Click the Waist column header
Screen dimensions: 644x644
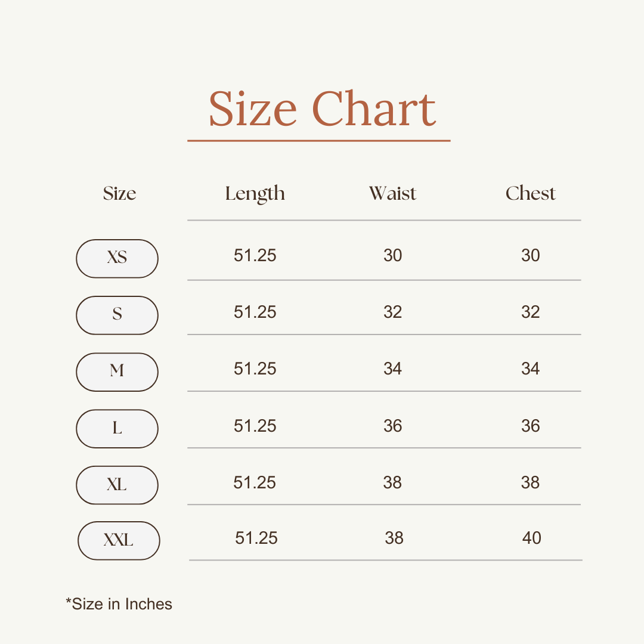tap(392, 193)
